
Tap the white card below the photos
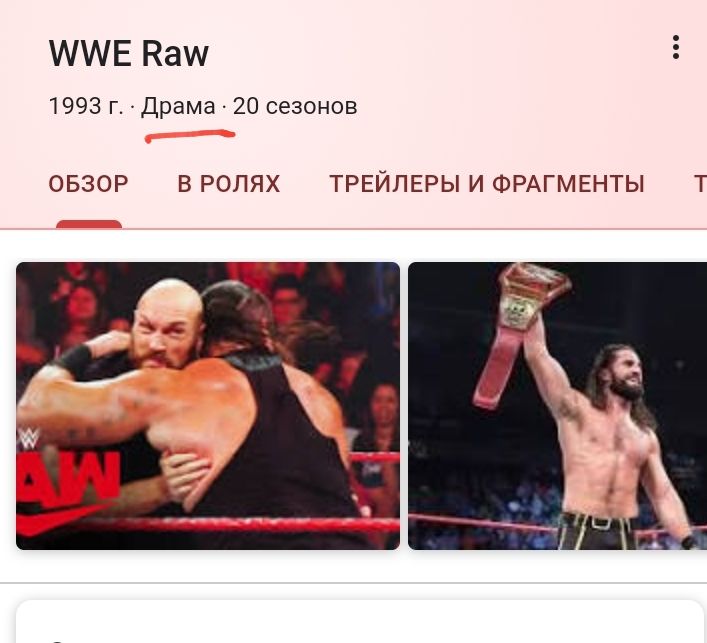(360, 621)
